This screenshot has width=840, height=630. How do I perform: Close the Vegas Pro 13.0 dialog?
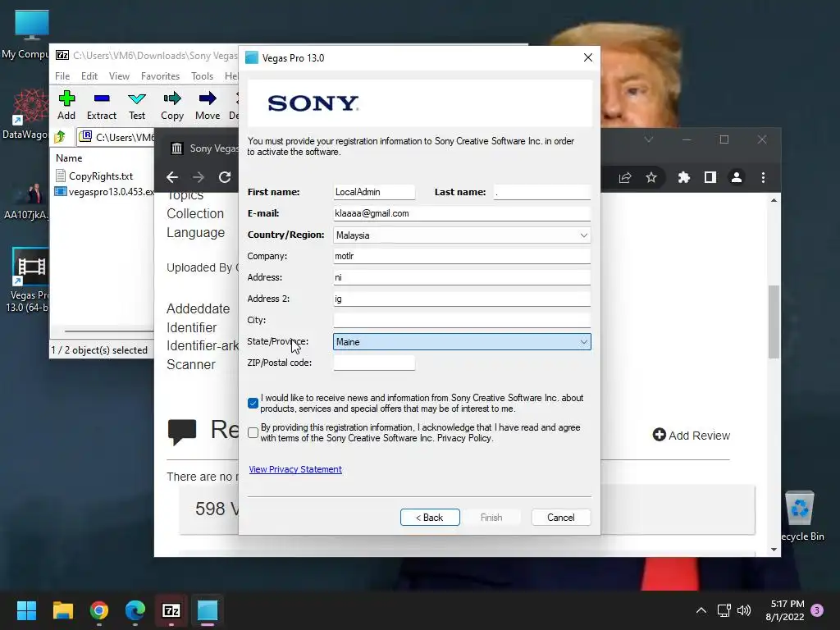[x=587, y=57]
